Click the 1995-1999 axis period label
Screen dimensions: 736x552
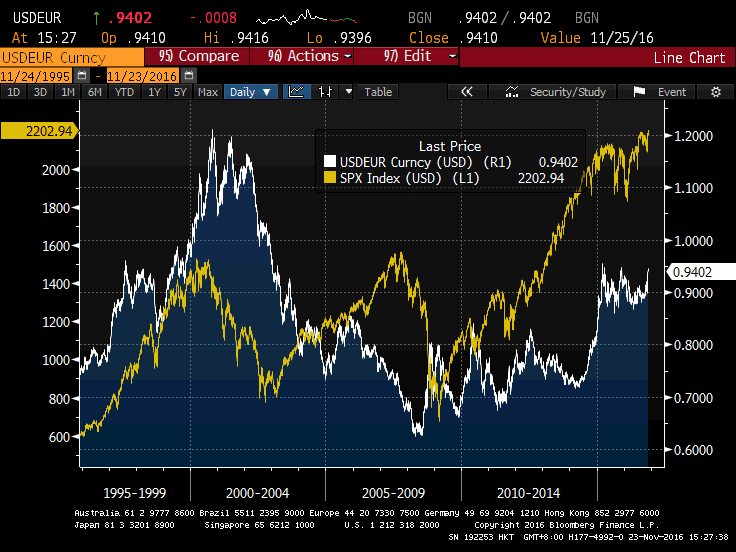(x=135, y=493)
